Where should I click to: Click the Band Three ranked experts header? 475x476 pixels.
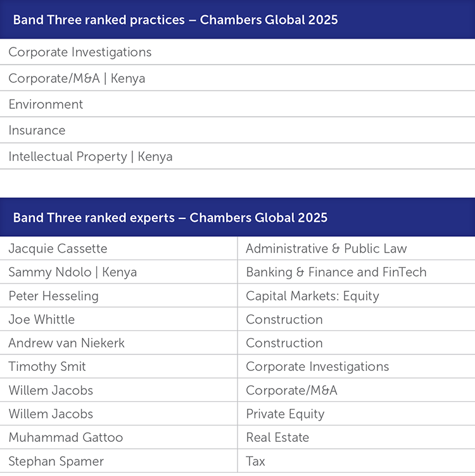[x=237, y=217]
